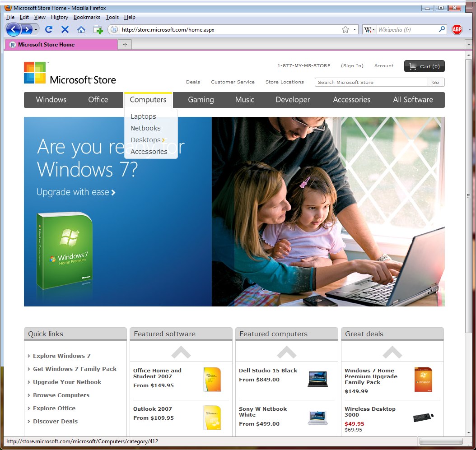The height and width of the screenshot is (450, 476).
Task: Click the Search Microsoft Store input field
Action: (x=371, y=82)
